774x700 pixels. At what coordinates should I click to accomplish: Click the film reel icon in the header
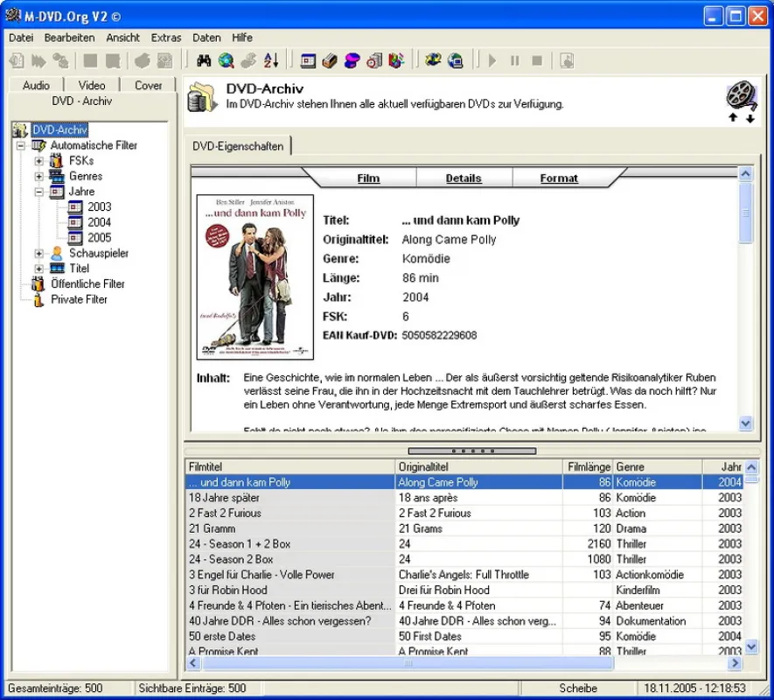point(741,96)
